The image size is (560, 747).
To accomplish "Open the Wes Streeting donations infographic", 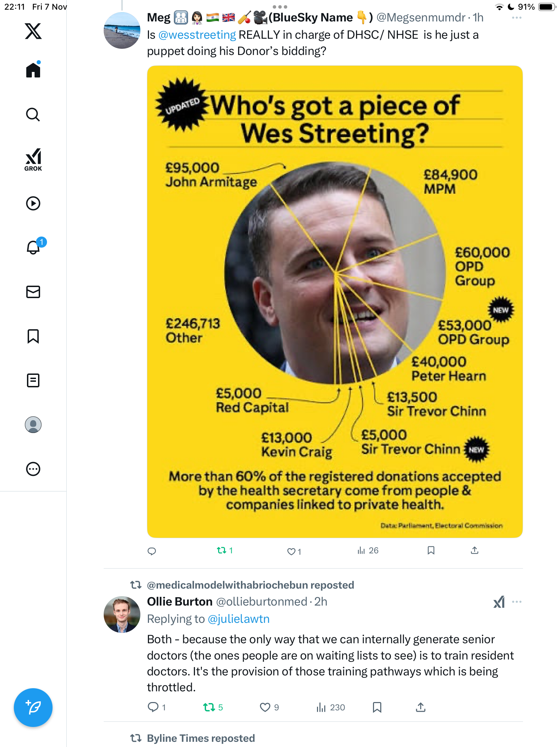I will click(x=335, y=301).
